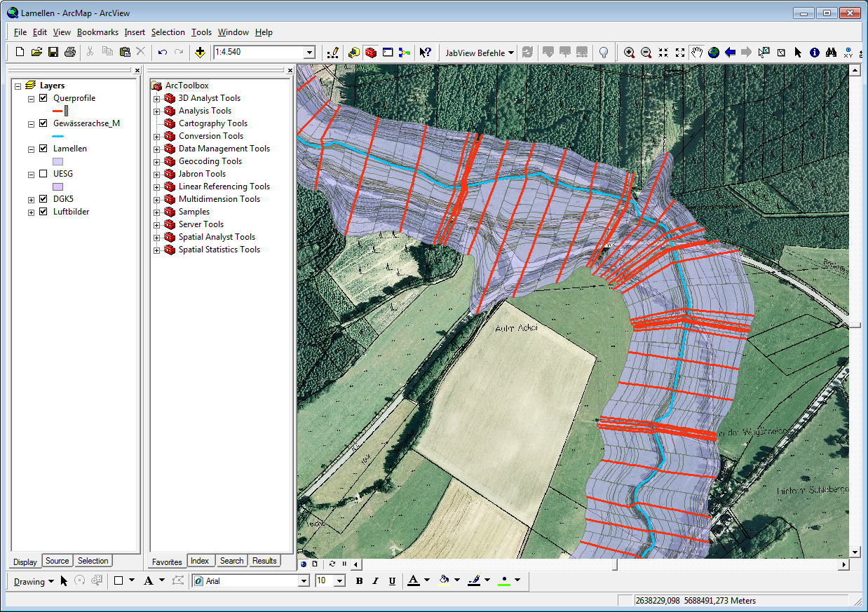This screenshot has height=612, width=868.
Task: Select the Identify tool
Action: coord(815,53)
